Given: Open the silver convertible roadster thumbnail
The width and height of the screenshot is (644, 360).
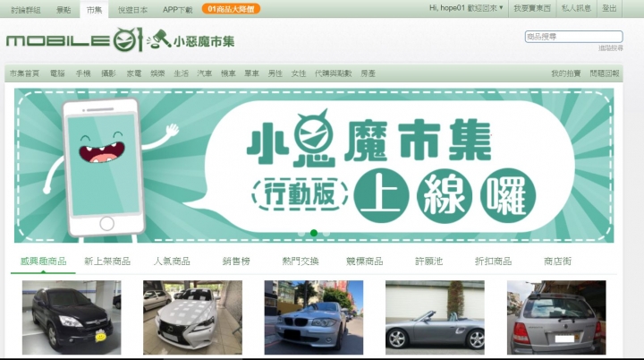Looking at the screenshot, I should click(x=435, y=318).
